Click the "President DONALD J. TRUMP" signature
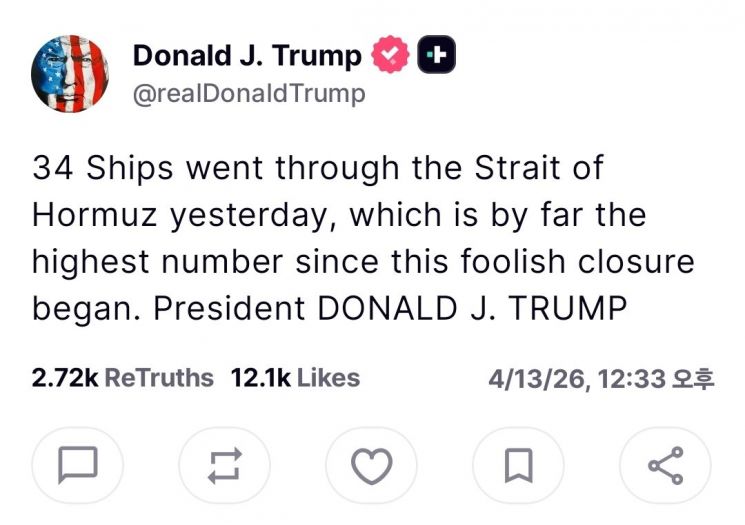The width and height of the screenshot is (745, 525). (x=391, y=309)
